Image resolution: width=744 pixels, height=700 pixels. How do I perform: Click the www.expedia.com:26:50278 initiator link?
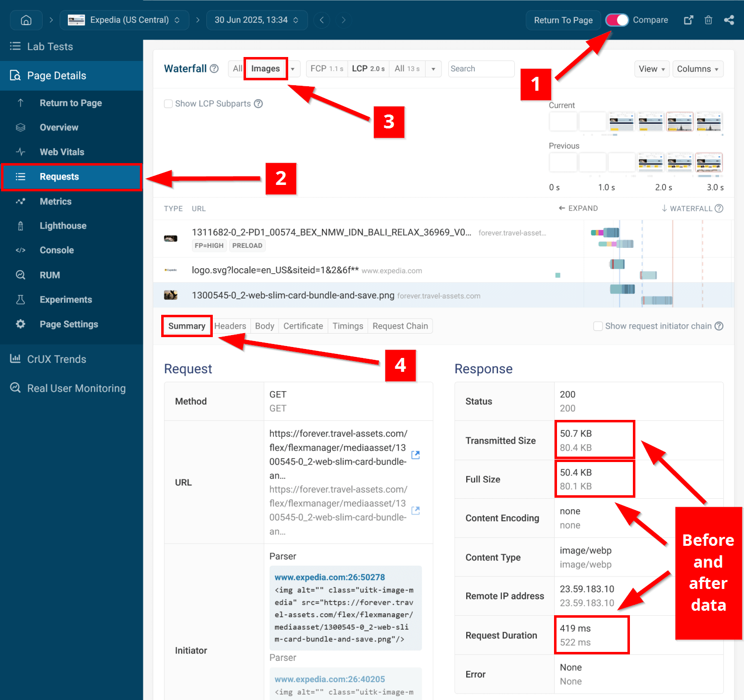tap(330, 577)
